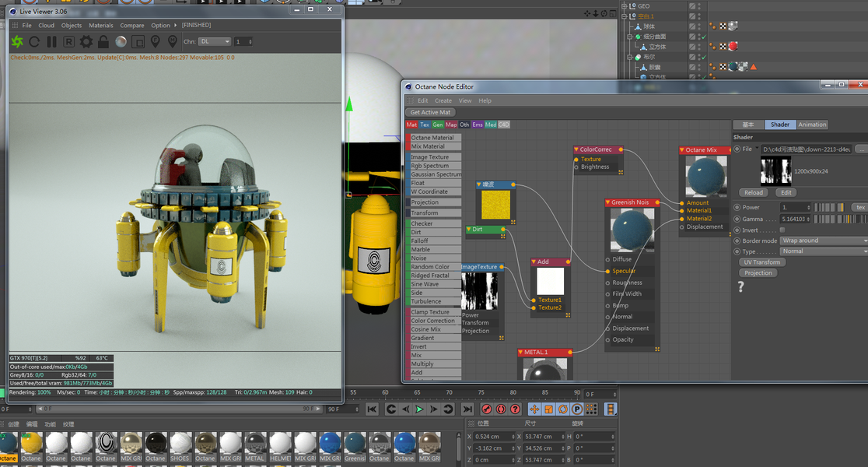The width and height of the screenshot is (868, 467).
Task: Select the SHOES material thumbnail
Action: point(180,447)
